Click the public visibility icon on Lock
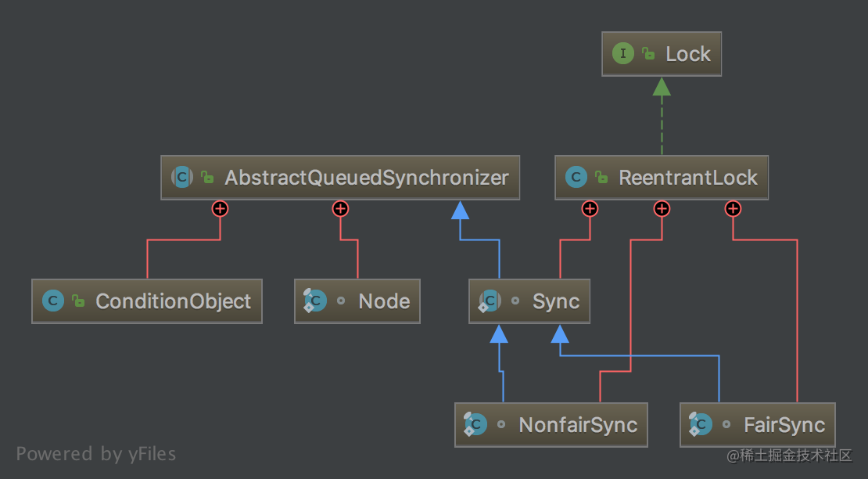Image resolution: width=868 pixels, height=479 pixels. 648,54
